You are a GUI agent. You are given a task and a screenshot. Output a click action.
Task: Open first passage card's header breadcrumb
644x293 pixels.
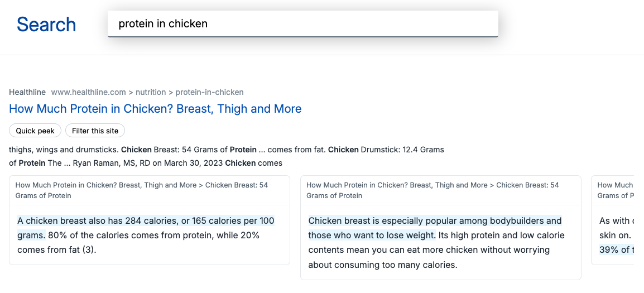point(142,190)
